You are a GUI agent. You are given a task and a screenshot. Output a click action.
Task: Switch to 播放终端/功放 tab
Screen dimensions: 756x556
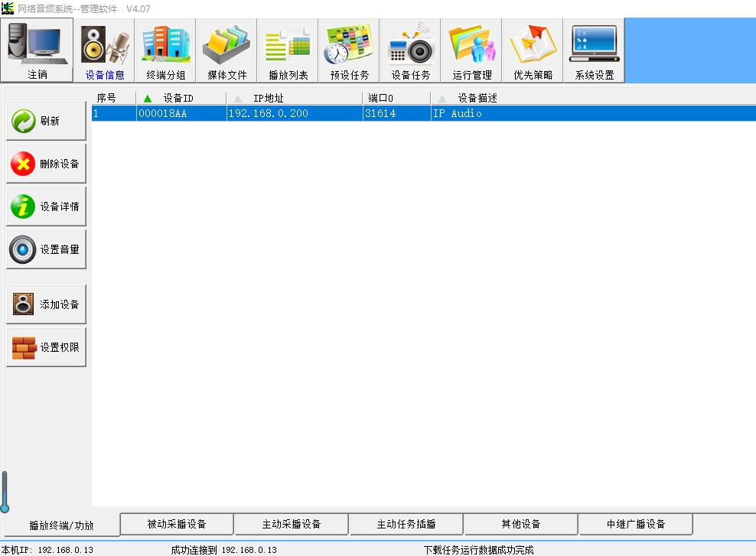click(x=62, y=525)
